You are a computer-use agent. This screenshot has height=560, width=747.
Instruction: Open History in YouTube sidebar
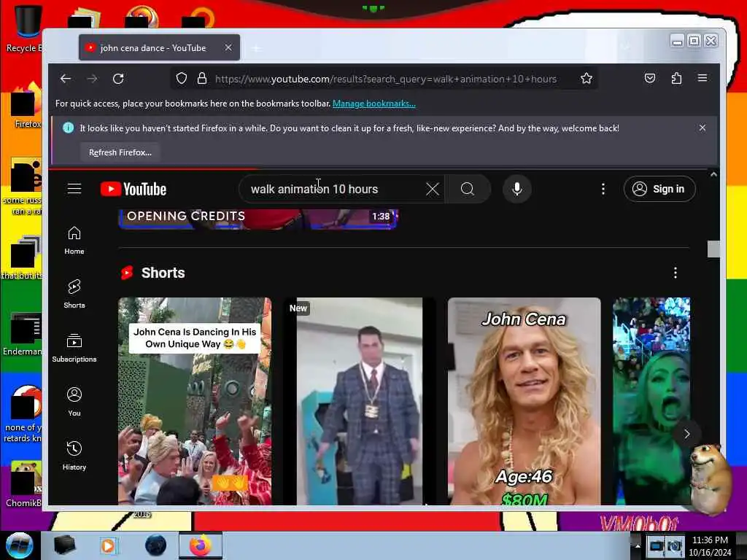74,456
